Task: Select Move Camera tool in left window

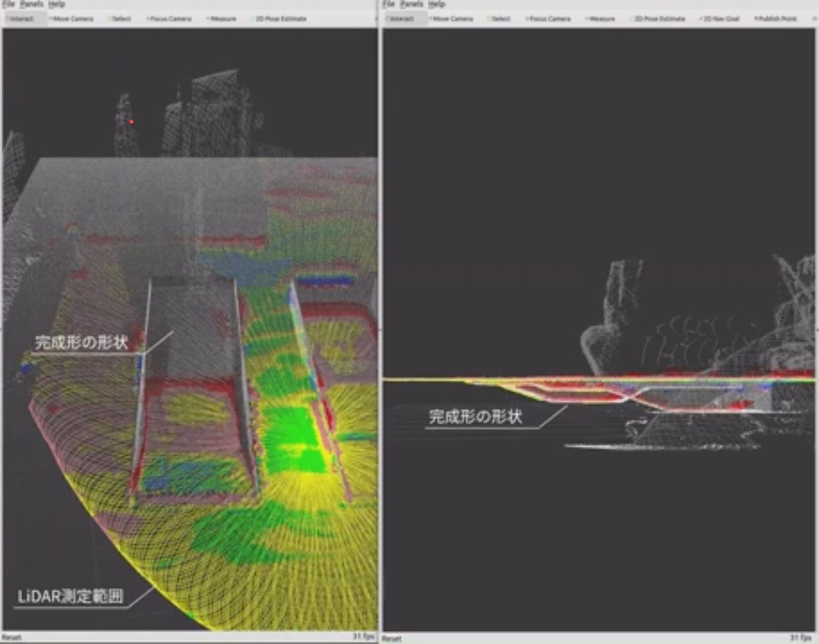Action: 72,19
